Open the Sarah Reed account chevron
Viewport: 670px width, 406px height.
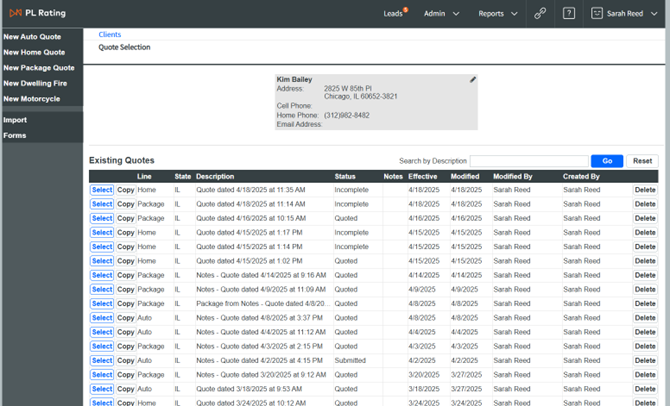[654, 14]
